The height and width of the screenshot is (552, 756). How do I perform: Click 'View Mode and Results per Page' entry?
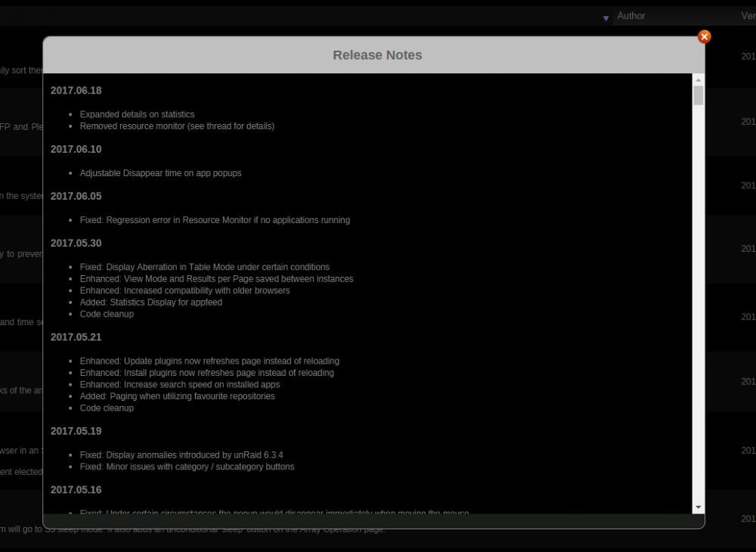coord(216,279)
